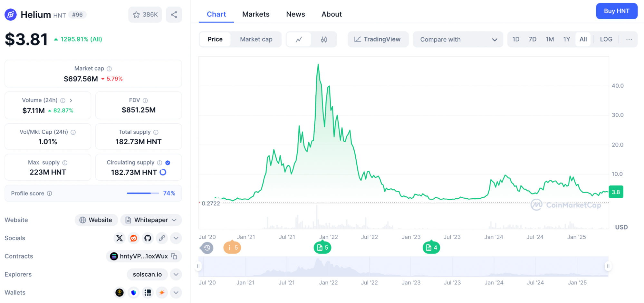644x303 pixels.
Task: Expand more Explorers chevron
Action: coord(176,274)
